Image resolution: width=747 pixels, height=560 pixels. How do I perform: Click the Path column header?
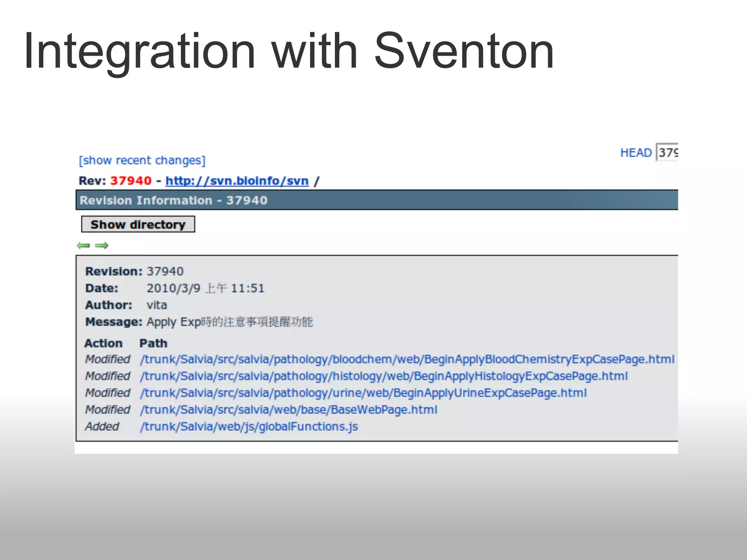(x=154, y=343)
